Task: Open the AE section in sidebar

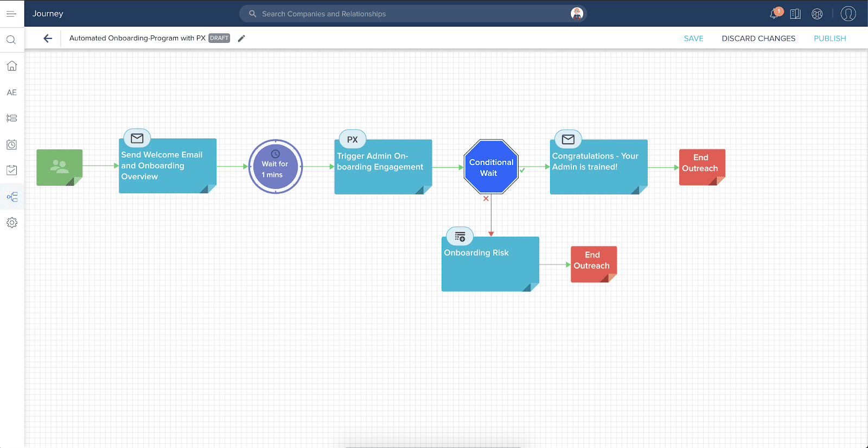Action: click(x=11, y=92)
